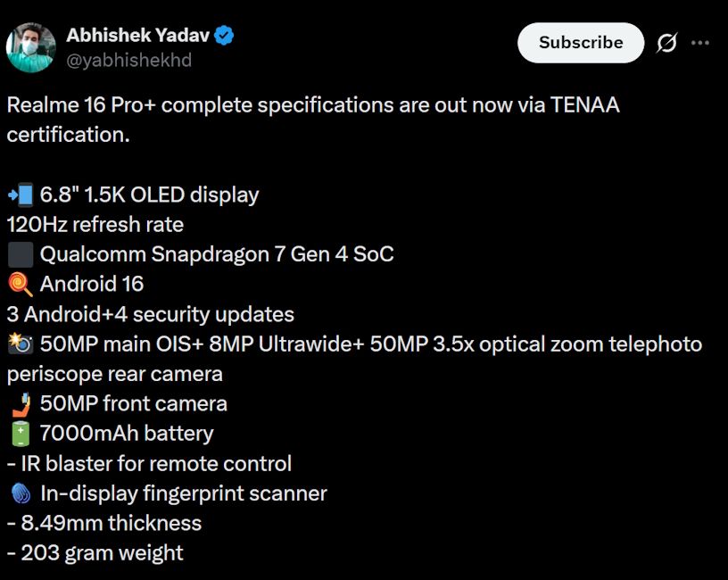
Task: Click the IR blaster specification line
Action: coord(149,463)
